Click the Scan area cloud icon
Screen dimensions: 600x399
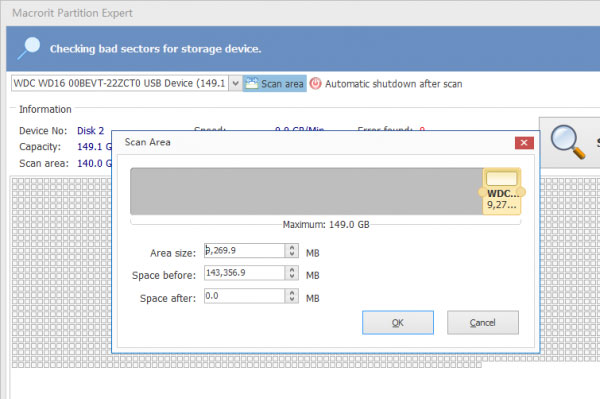pyautogui.click(x=251, y=83)
